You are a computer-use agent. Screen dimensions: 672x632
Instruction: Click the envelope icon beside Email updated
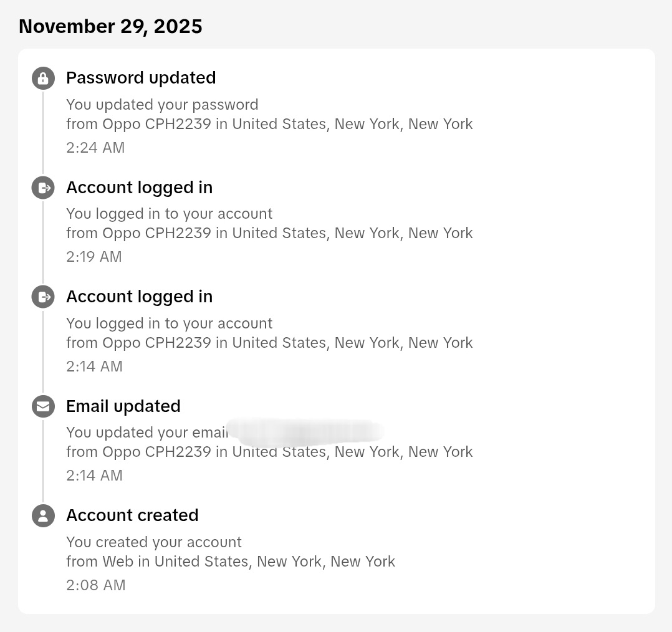(x=43, y=406)
